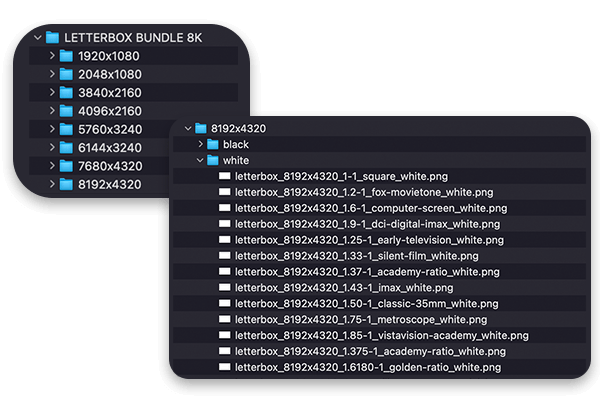Collapse the 8192x4320 folder chevron

pyautogui.click(x=188, y=128)
